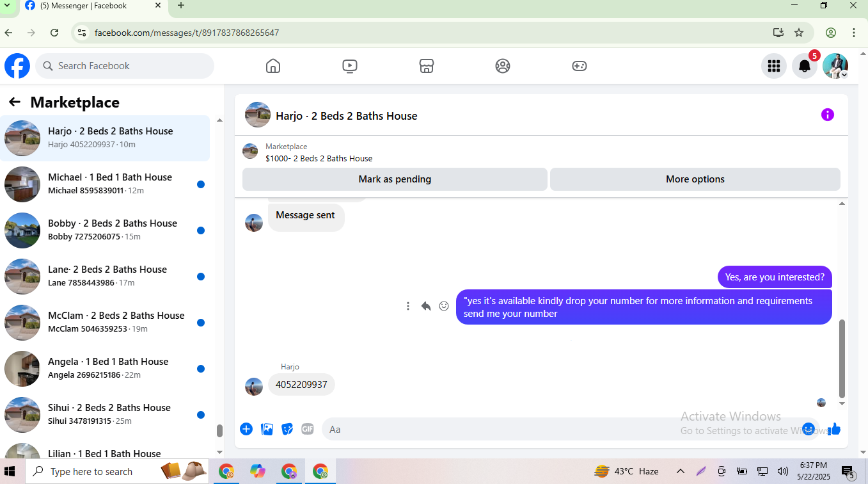Open conversation information purple icon
This screenshot has height=484, width=868.
tap(828, 115)
